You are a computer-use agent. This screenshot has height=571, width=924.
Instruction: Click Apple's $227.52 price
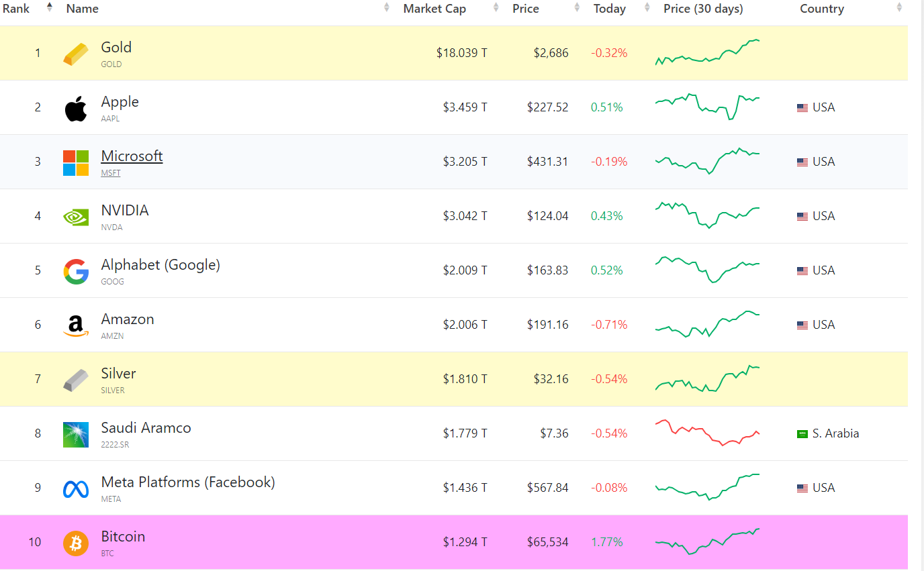pyautogui.click(x=547, y=107)
